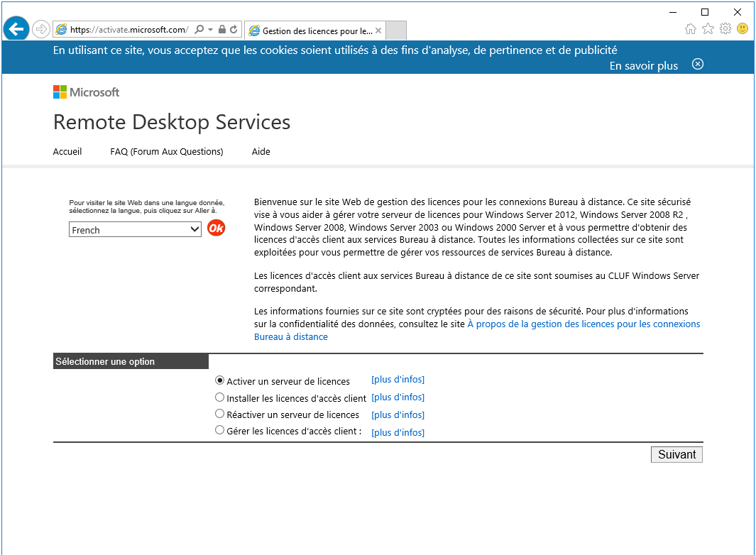The height and width of the screenshot is (555, 756).
Task: Expand the French language dropdown
Action: [x=135, y=229]
